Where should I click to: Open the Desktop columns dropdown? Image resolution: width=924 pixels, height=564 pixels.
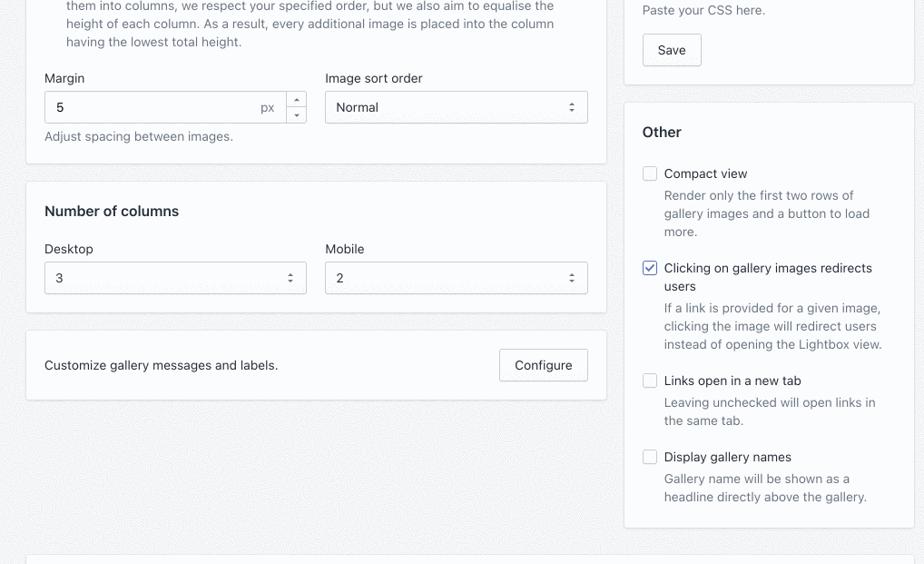175,278
